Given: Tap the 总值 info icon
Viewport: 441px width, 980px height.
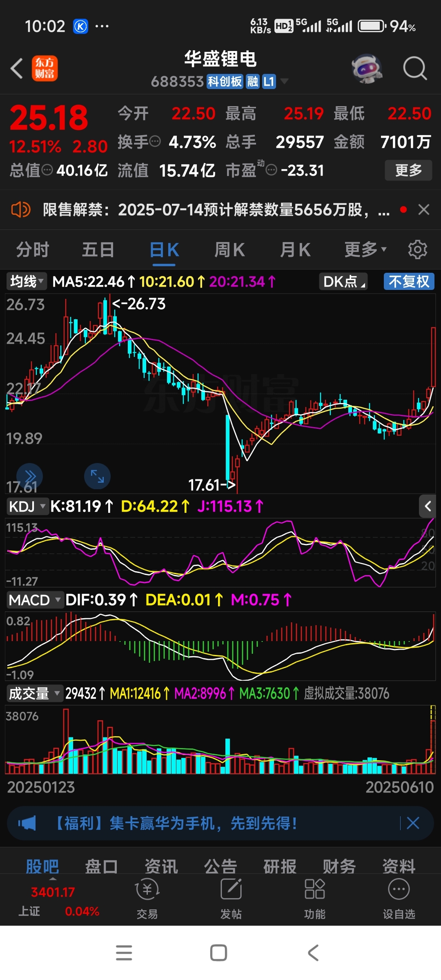Looking at the screenshot, I should coord(47,170).
